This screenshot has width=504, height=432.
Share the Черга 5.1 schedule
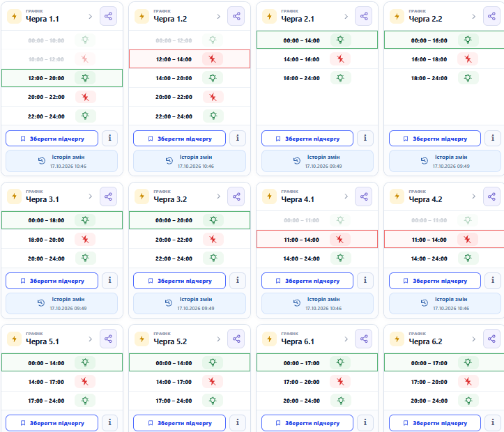[x=108, y=339]
